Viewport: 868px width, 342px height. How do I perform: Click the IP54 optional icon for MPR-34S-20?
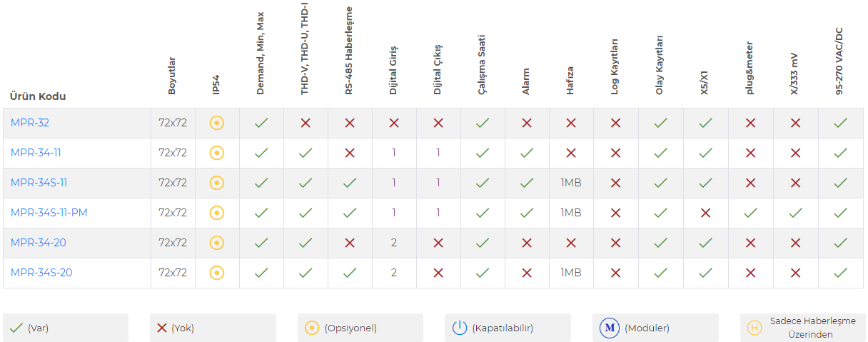point(217,273)
